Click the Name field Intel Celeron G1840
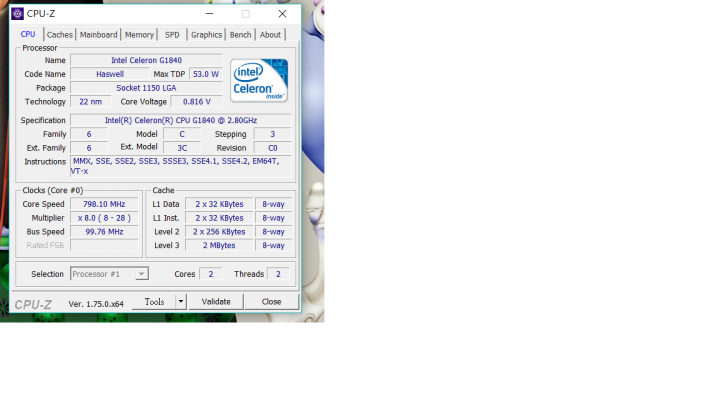This screenshot has width=720, height=405. 146,60
